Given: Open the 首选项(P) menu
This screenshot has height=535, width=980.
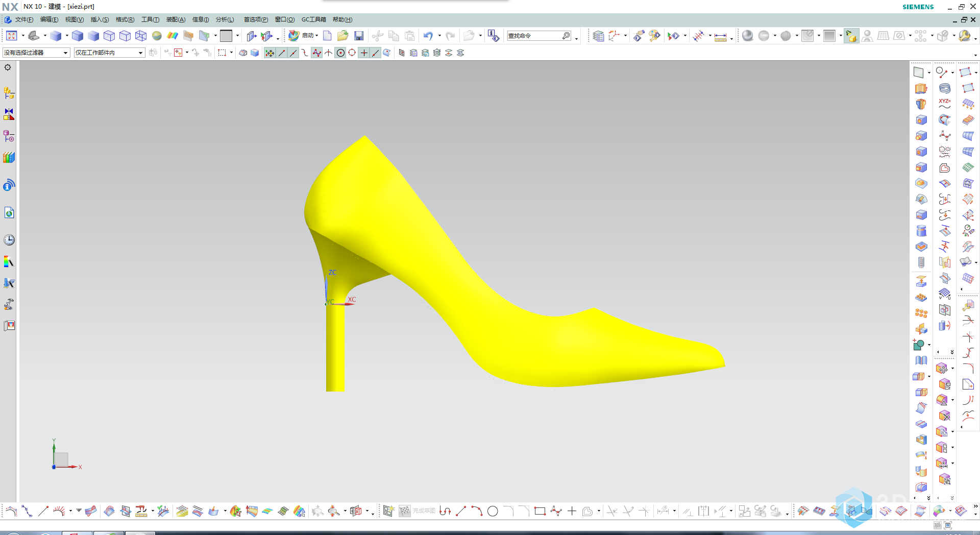Looking at the screenshot, I should pyautogui.click(x=256, y=19).
